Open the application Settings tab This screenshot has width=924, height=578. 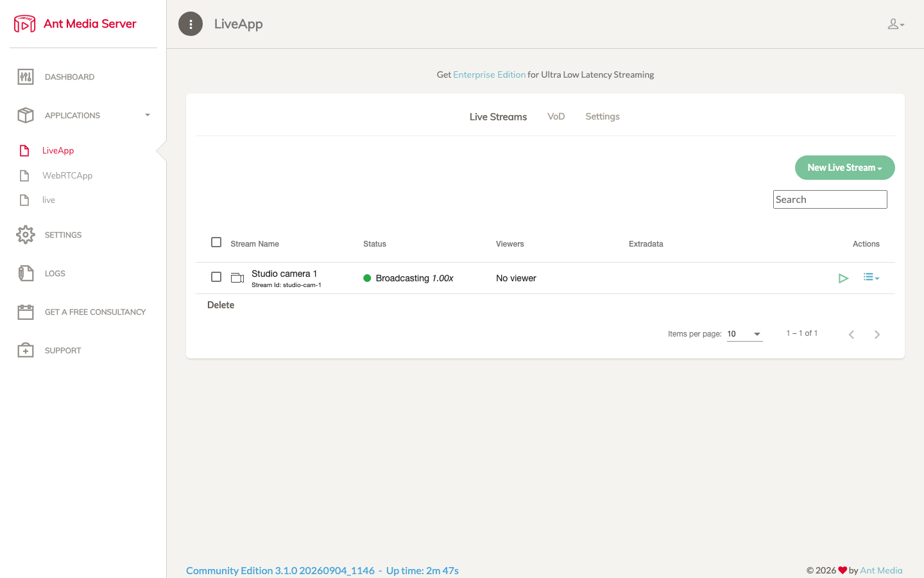603,117
